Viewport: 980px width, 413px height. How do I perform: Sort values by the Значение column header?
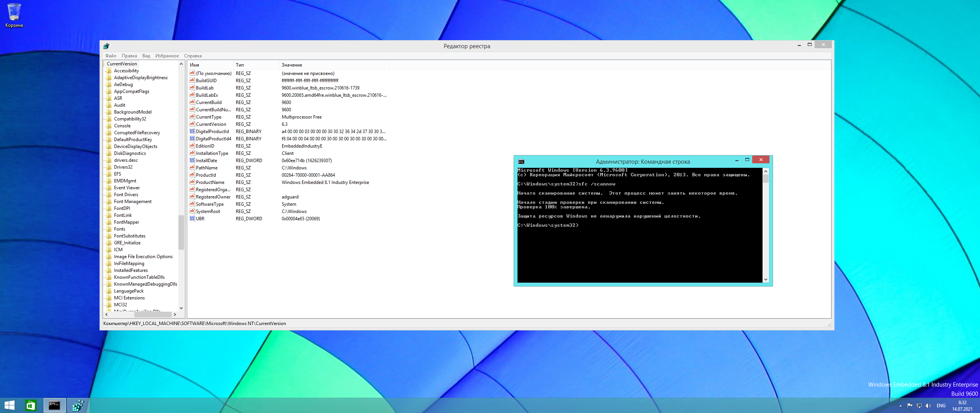coord(334,65)
